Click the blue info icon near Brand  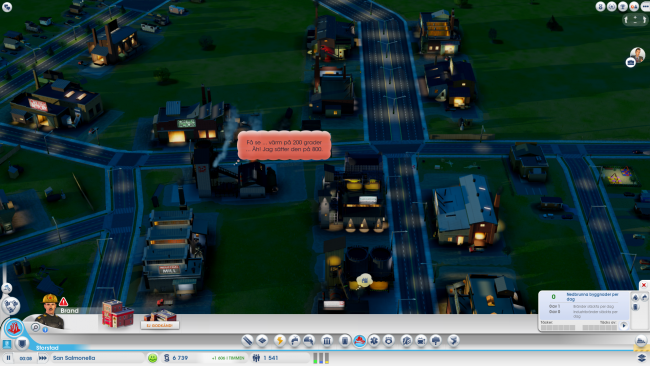[x=45, y=330]
